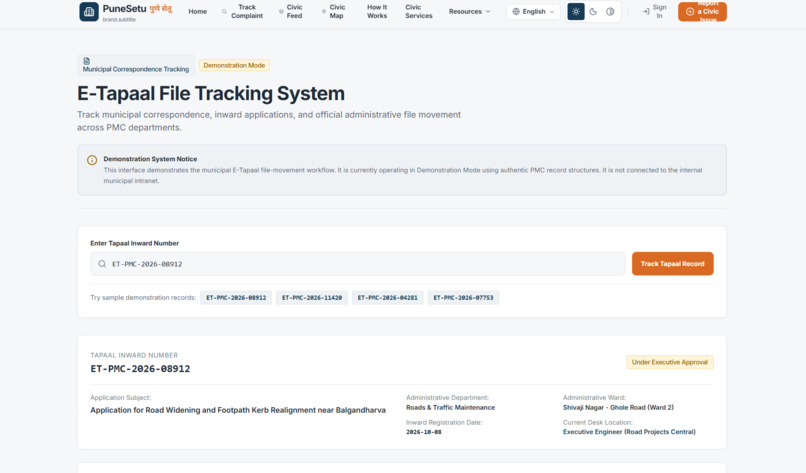This screenshot has width=806, height=473.
Task: Open the English language selector
Action: (534, 11)
